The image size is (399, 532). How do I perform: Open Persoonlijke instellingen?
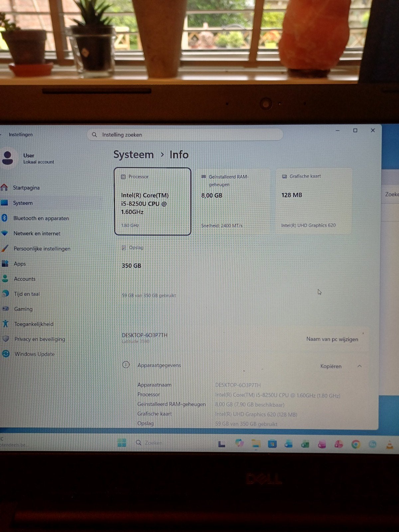click(x=42, y=249)
